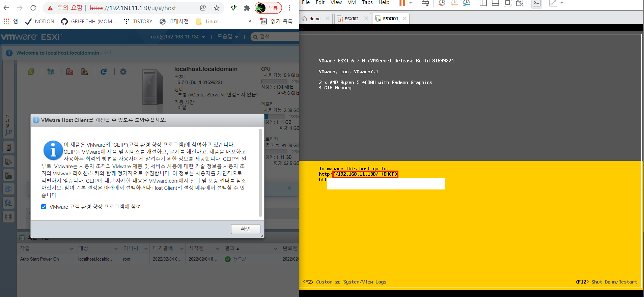Open the VMware.com link in the dialog
The width and height of the screenshot is (644, 297).
(x=164, y=181)
